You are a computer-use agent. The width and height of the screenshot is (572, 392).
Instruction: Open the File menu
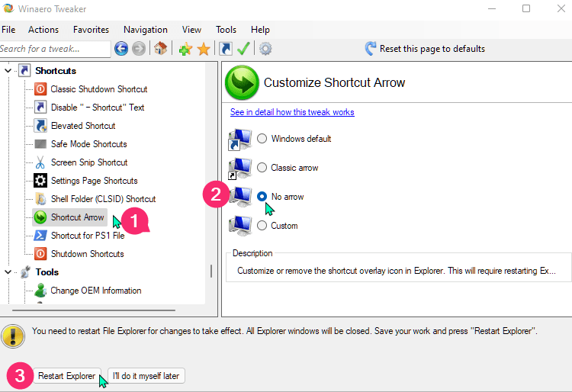8,30
